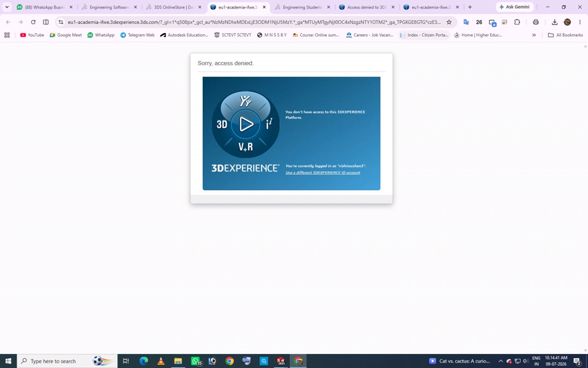Open SCTEVT SCTEVT bookmark

tap(233, 35)
